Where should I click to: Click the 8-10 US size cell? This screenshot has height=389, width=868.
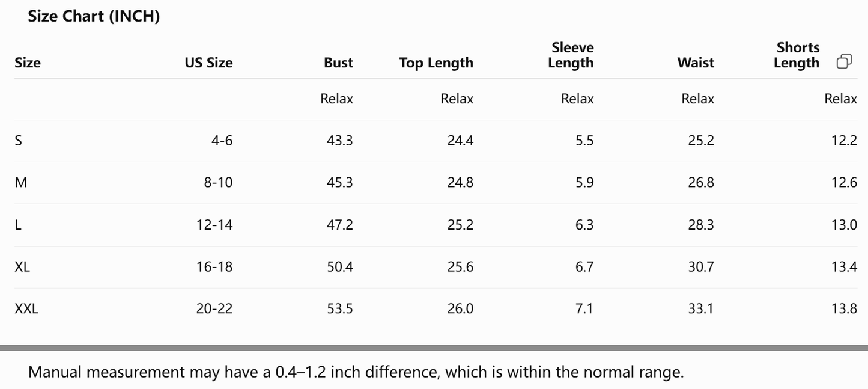218,183
